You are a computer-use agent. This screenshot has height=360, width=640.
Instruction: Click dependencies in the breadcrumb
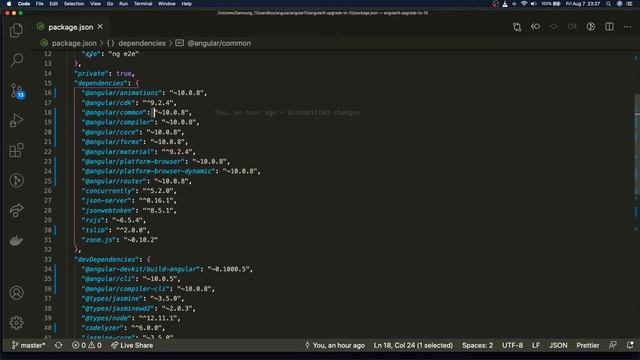click(142, 43)
